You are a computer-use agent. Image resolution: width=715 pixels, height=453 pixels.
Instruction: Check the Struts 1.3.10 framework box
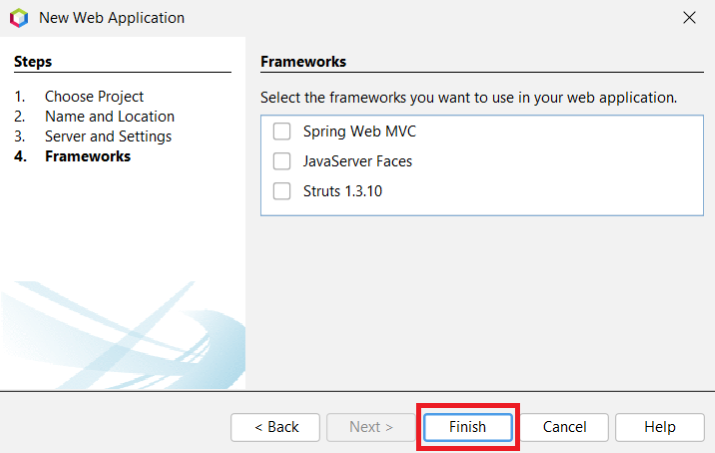[x=282, y=190]
